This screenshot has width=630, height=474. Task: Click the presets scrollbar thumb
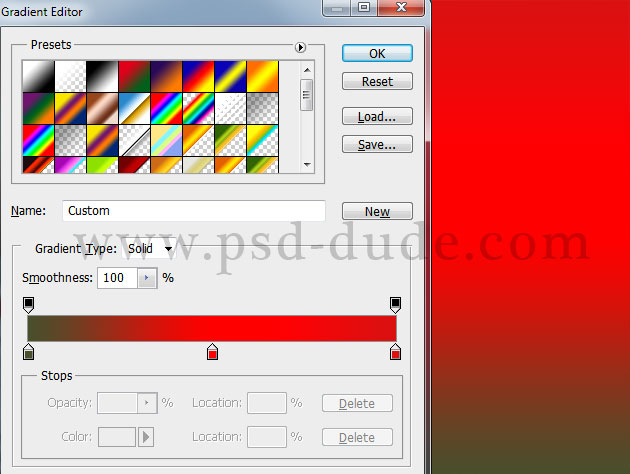click(x=307, y=95)
